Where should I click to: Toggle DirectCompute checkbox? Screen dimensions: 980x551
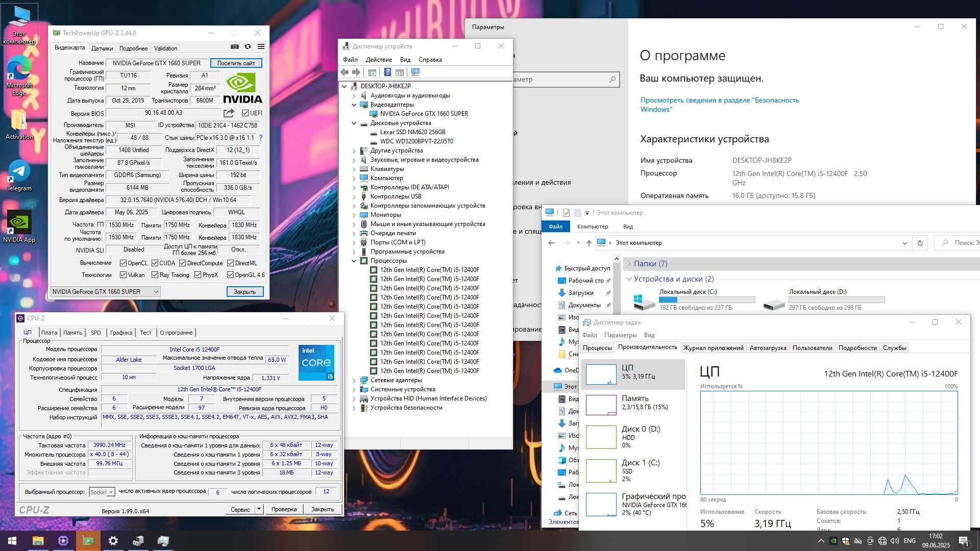pos(182,263)
